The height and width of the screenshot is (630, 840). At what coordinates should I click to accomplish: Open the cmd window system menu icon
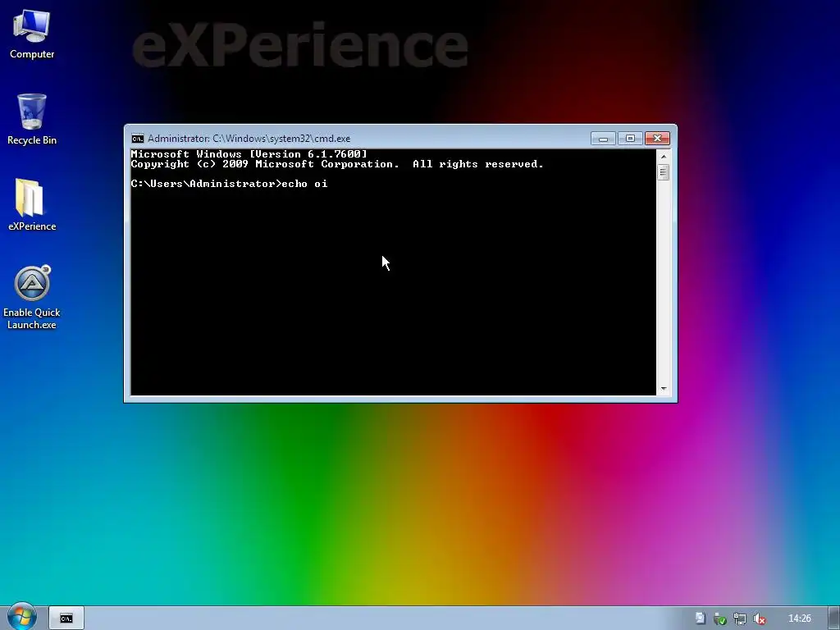(x=138, y=139)
